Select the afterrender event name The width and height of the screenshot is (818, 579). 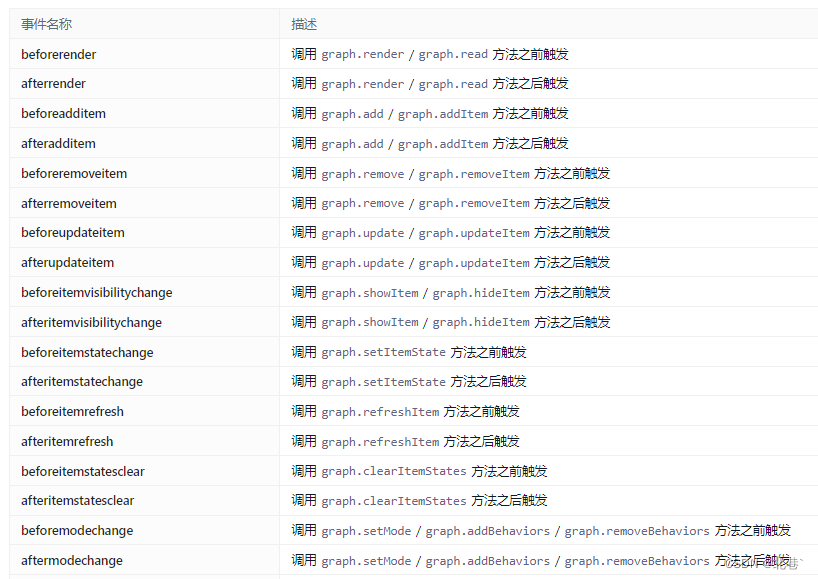pyautogui.click(x=52, y=84)
